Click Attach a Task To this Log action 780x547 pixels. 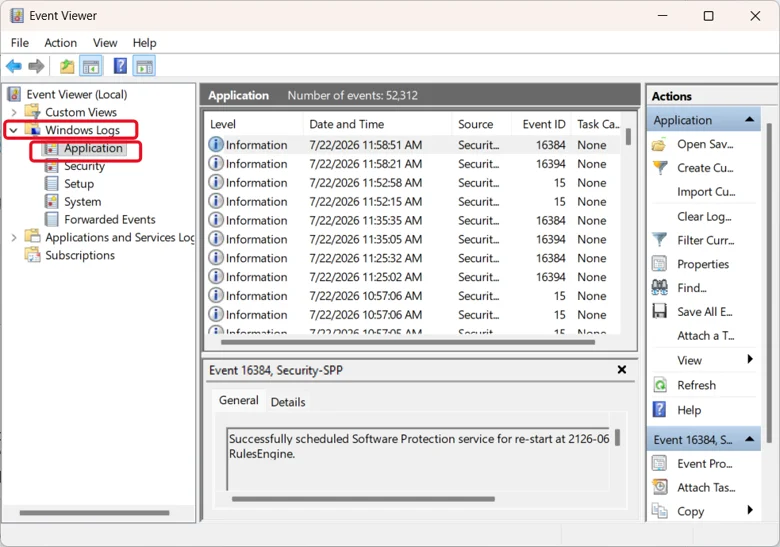click(705, 336)
